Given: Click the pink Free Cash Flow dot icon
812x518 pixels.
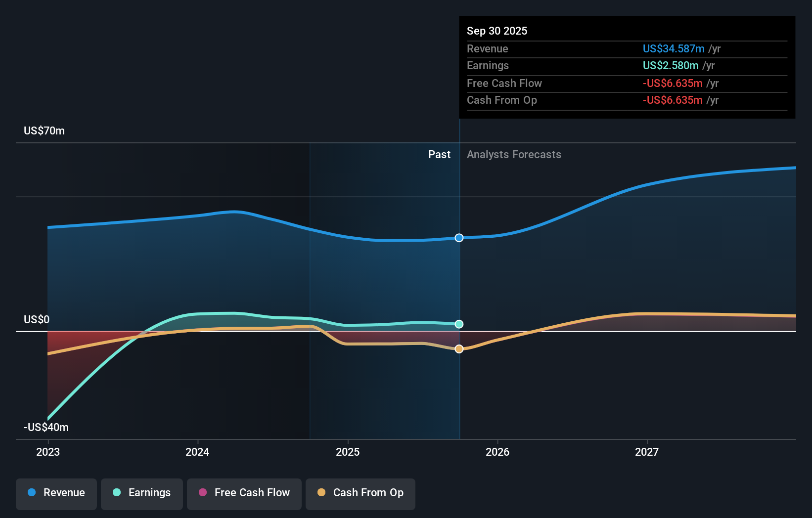Looking at the screenshot, I should (202, 493).
